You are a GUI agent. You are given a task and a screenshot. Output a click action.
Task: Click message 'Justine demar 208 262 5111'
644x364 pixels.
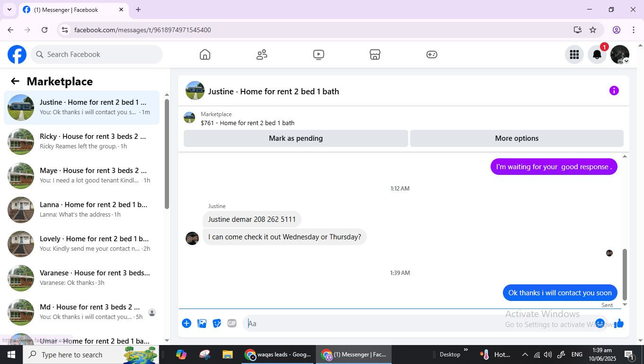(252, 219)
